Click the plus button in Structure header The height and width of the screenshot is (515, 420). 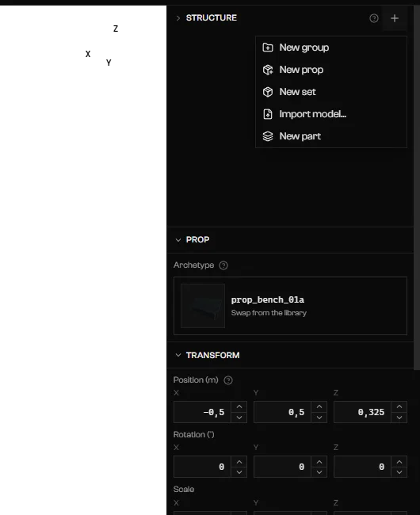pyautogui.click(x=395, y=18)
